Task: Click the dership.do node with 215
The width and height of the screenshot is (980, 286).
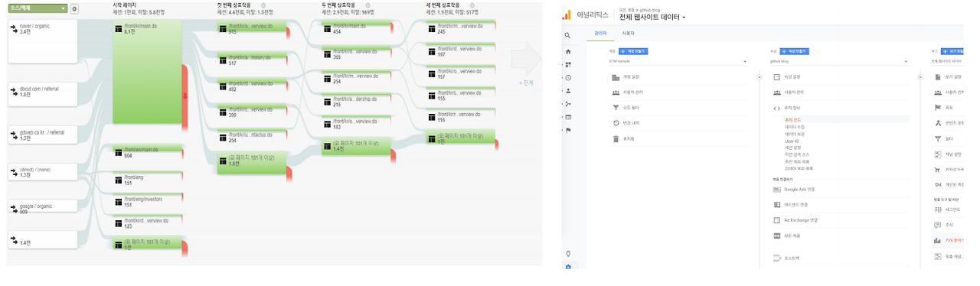Action: 356,101
